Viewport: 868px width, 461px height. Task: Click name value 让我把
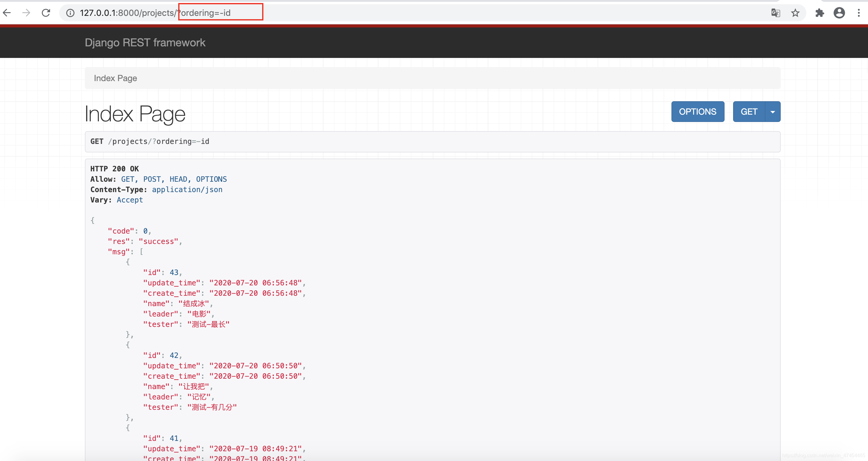(194, 387)
